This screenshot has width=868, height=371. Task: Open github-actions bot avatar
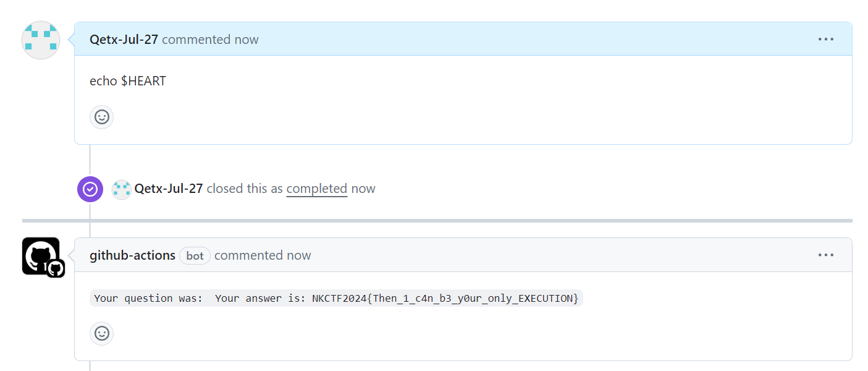pos(41,255)
